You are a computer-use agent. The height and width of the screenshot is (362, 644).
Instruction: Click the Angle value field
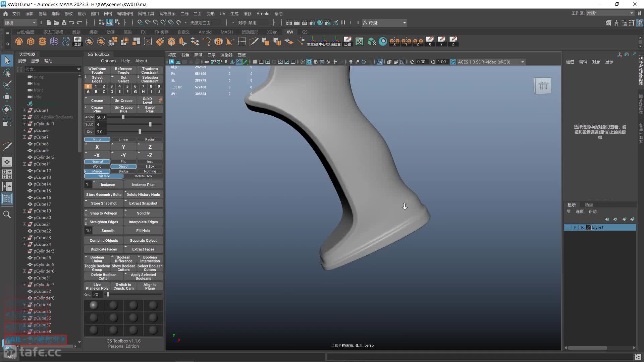(101, 117)
